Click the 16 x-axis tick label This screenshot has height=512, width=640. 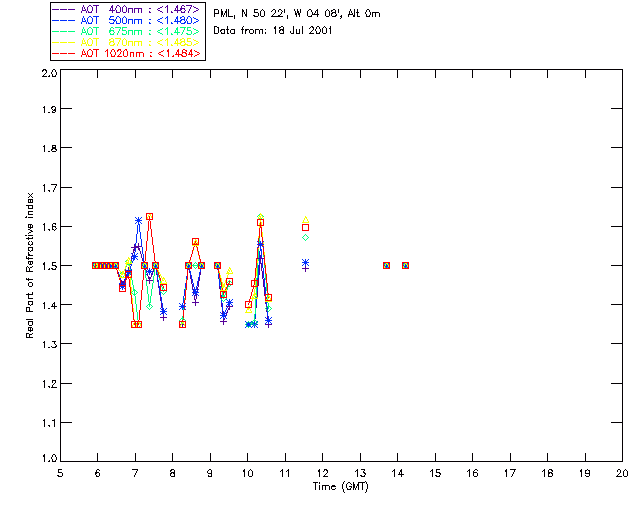(x=472, y=473)
